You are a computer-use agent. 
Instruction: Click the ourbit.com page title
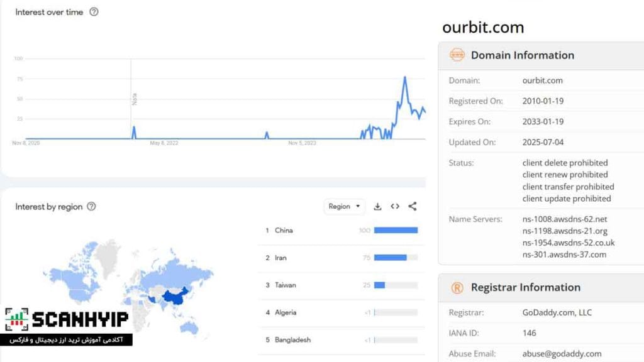[483, 28]
